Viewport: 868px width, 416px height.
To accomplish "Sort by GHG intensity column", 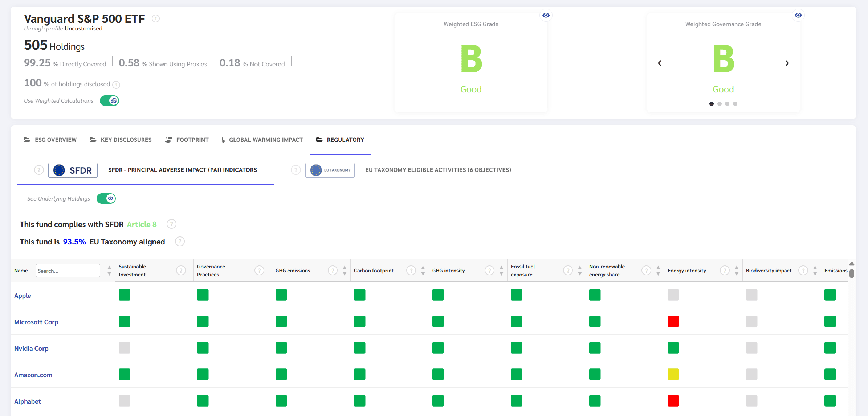I will (x=501, y=271).
